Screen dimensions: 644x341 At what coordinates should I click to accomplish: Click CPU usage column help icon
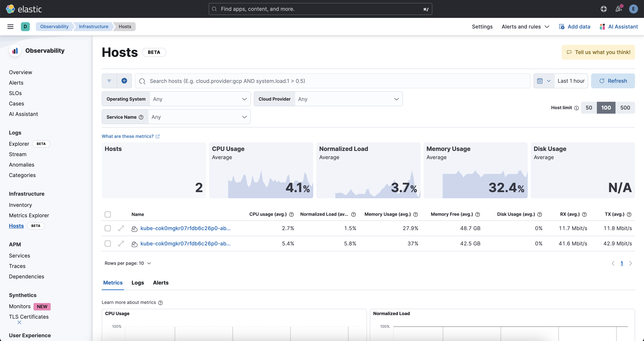click(291, 214)
